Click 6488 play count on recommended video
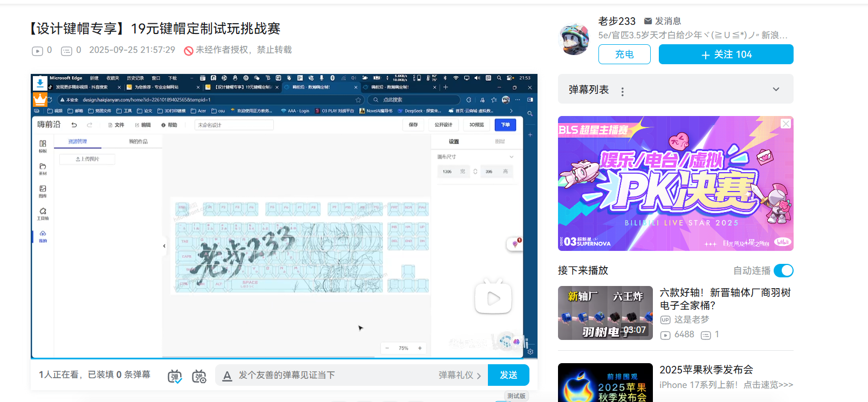 (x=684, y=335)
